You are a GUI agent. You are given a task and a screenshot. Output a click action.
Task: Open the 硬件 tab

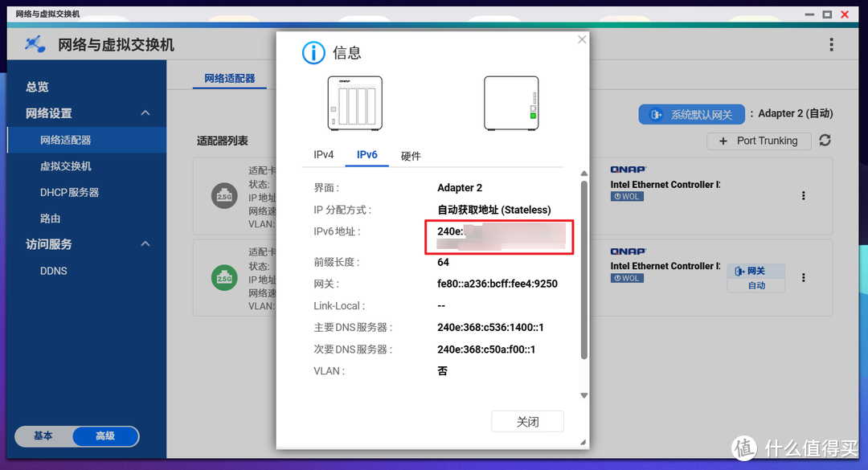(411, 156)
